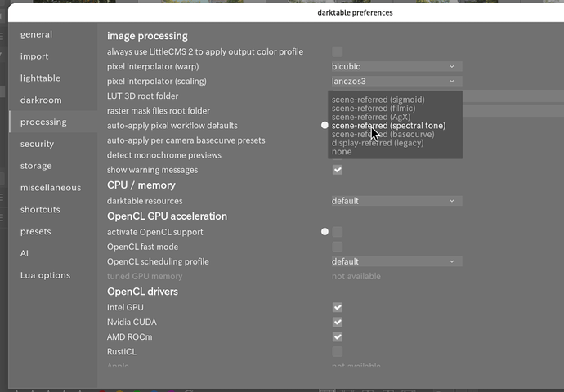Click the image processing section heading
This screenshot has width=564, height=392.
point(147,36)
